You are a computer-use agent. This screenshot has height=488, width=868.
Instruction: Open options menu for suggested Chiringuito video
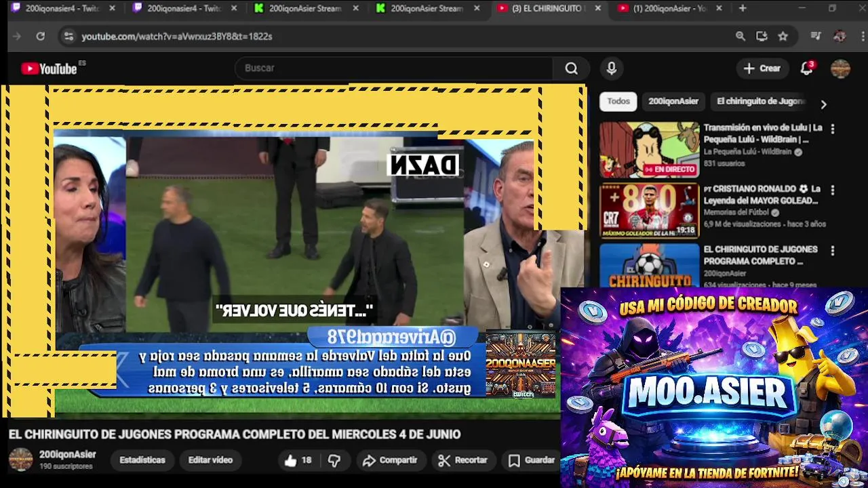pos(833,251)
